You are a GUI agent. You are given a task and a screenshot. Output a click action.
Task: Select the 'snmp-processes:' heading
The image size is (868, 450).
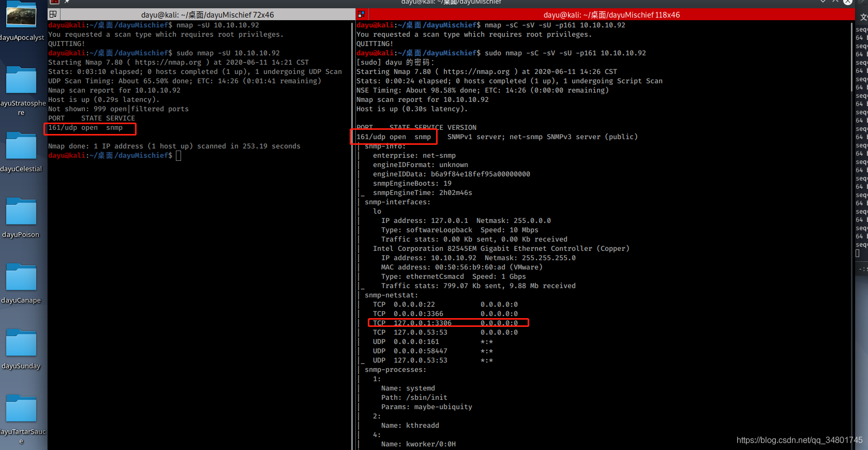coord(396,369)
